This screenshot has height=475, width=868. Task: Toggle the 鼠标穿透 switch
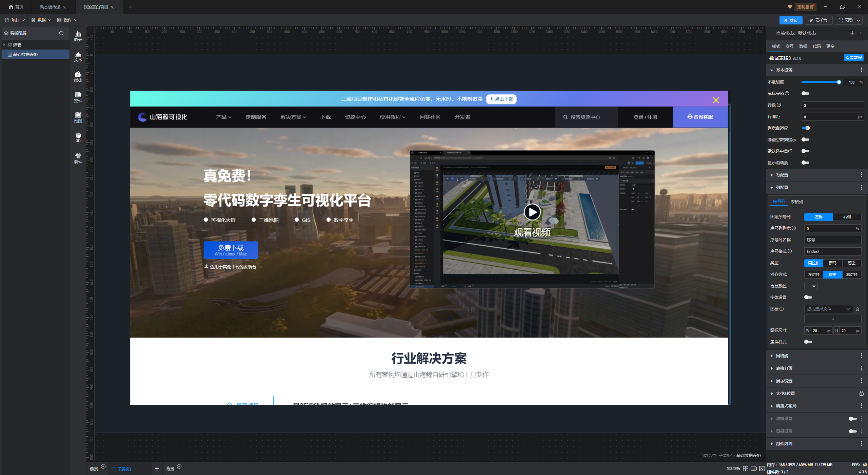(805, 94)
